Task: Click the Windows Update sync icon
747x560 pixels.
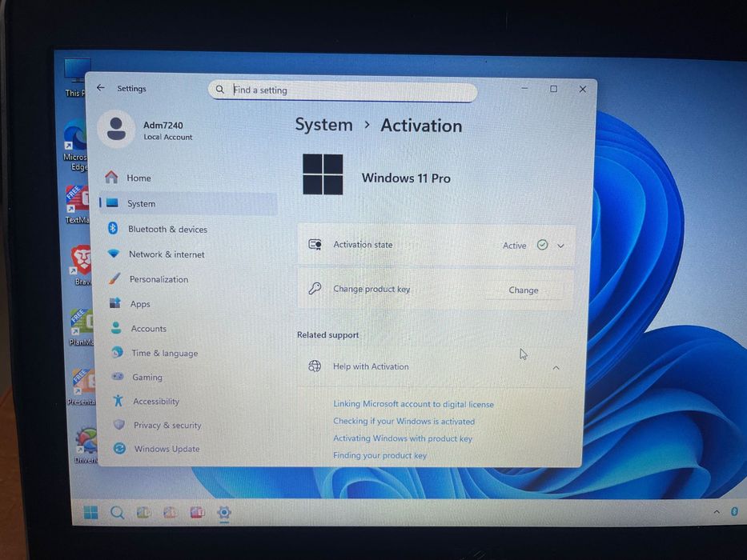Action: (x=119, y=448)
